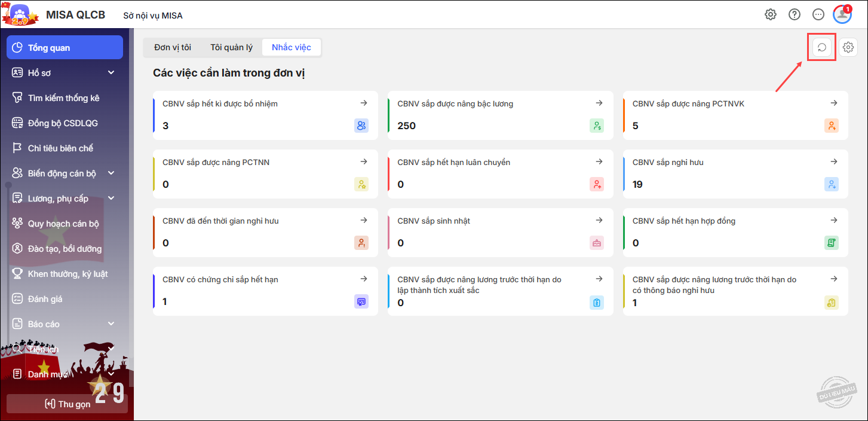Screen dimensions: 868x421
Task: Expand the Hồ sơ sidebar menu
Action: tap(111, 73)
